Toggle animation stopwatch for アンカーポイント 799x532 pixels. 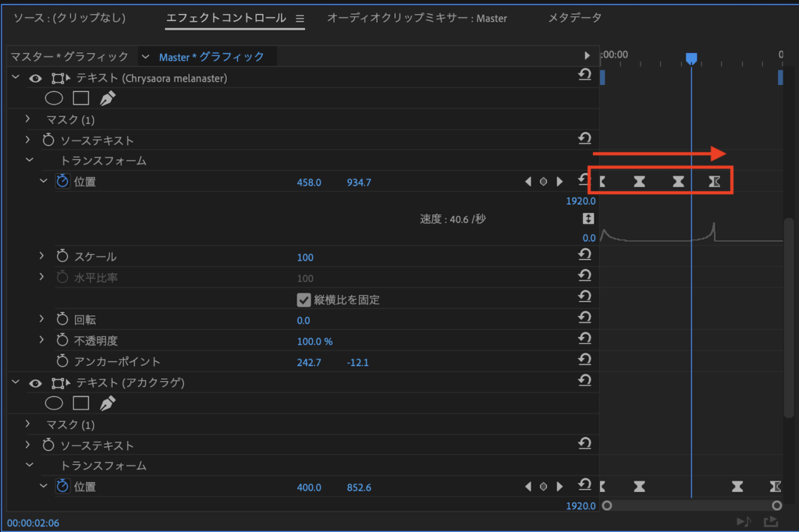click(62, 361)
